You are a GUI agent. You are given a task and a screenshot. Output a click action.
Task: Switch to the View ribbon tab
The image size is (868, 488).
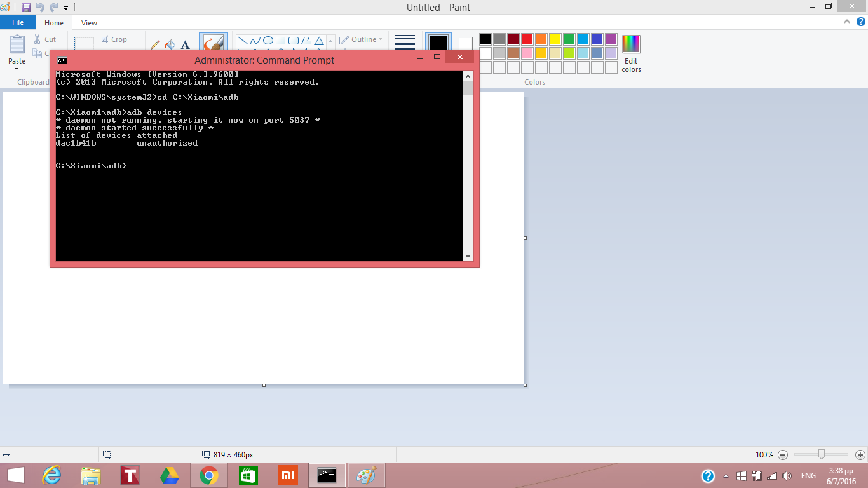(x=89, y=23)
